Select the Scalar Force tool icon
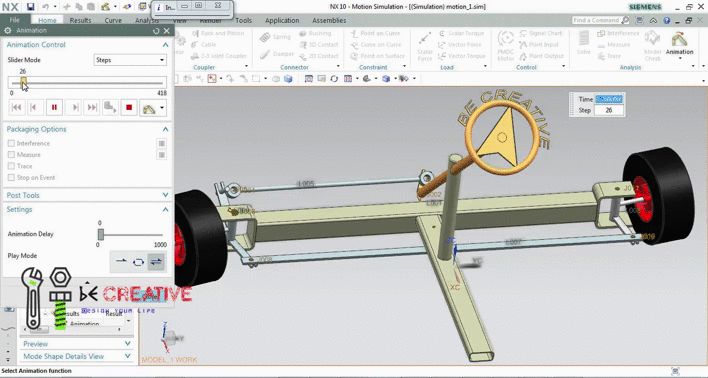 [424, 47]
